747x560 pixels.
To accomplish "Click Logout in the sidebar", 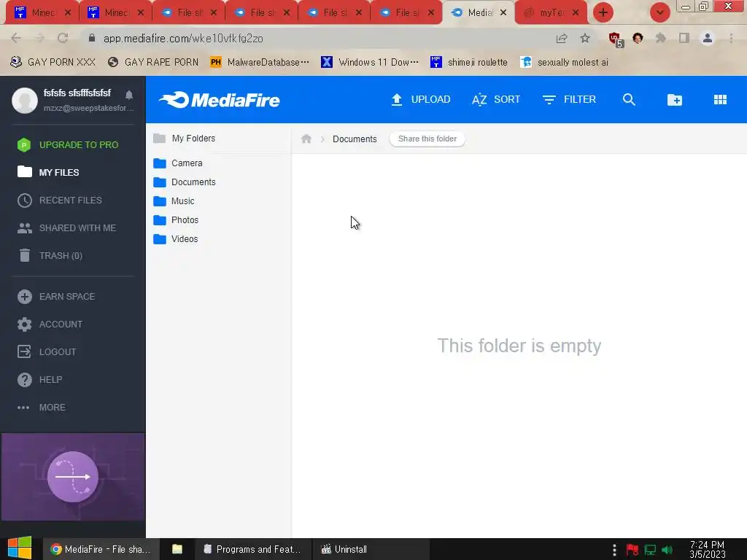I will [x=47, y=352].
